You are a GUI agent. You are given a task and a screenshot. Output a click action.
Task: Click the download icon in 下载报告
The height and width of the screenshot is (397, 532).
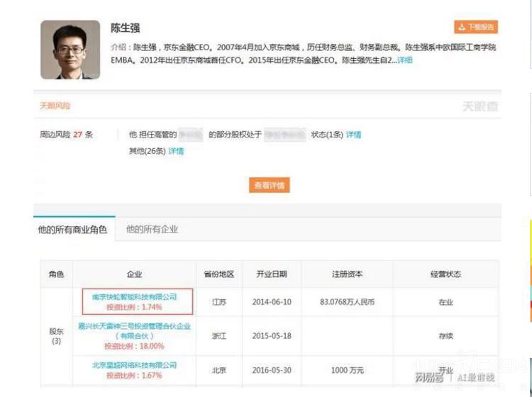click(462, 27)
